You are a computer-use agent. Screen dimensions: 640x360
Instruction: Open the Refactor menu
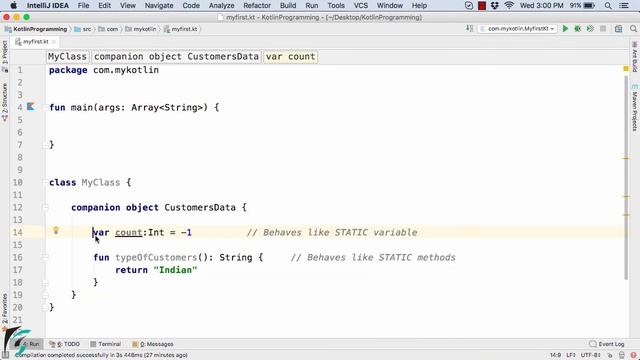point(257,6)
